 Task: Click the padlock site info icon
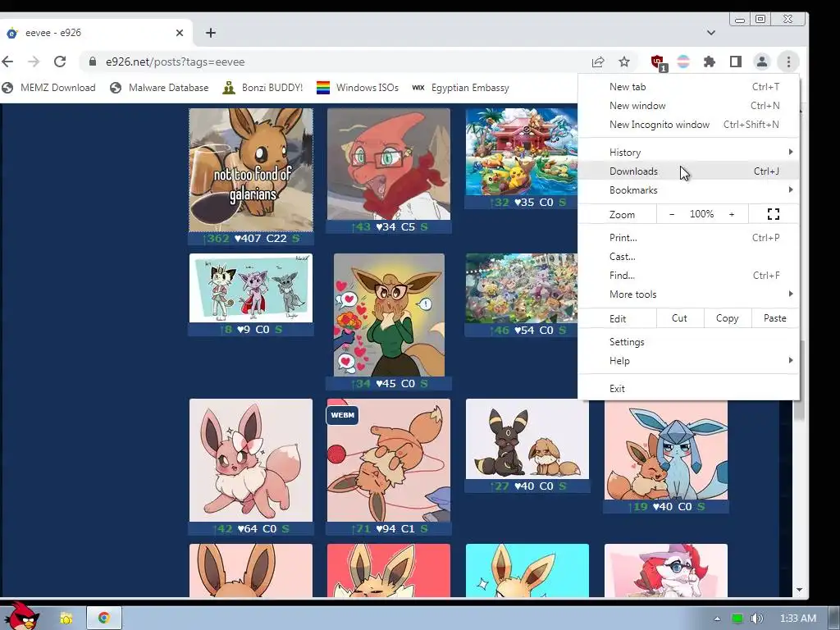pos(93,62)
